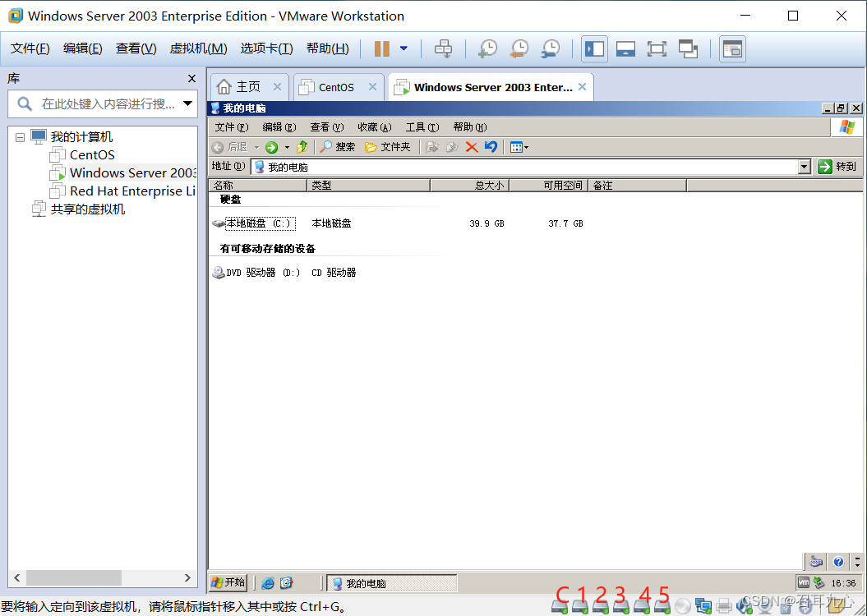Image resolution: width=867 pixels, height=616 pixels.
Task: Select 本地磁盘 (C:) drive
Action: coord(254,223)
